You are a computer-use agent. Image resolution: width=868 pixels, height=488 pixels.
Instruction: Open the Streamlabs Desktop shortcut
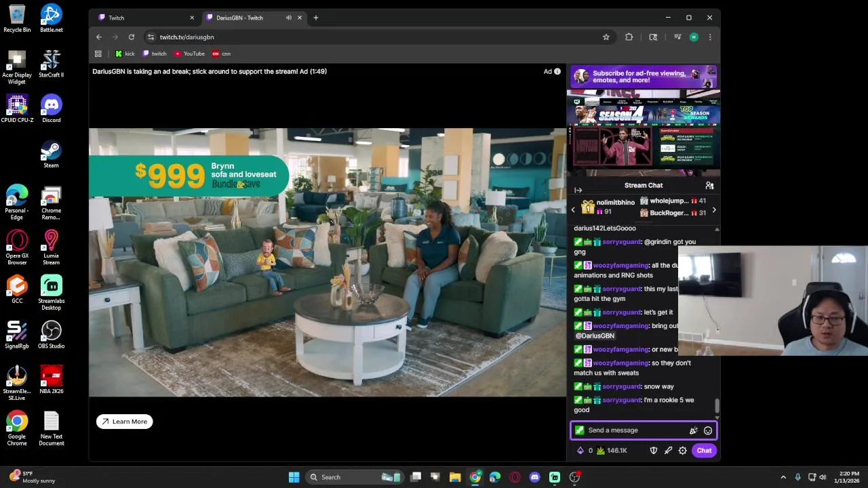click(52, 293)
